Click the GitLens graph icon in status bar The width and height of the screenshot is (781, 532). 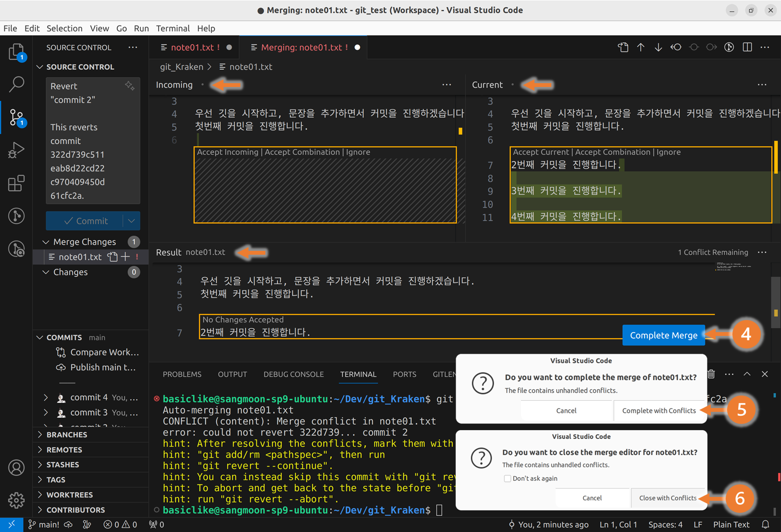click(x=87, y=524)
